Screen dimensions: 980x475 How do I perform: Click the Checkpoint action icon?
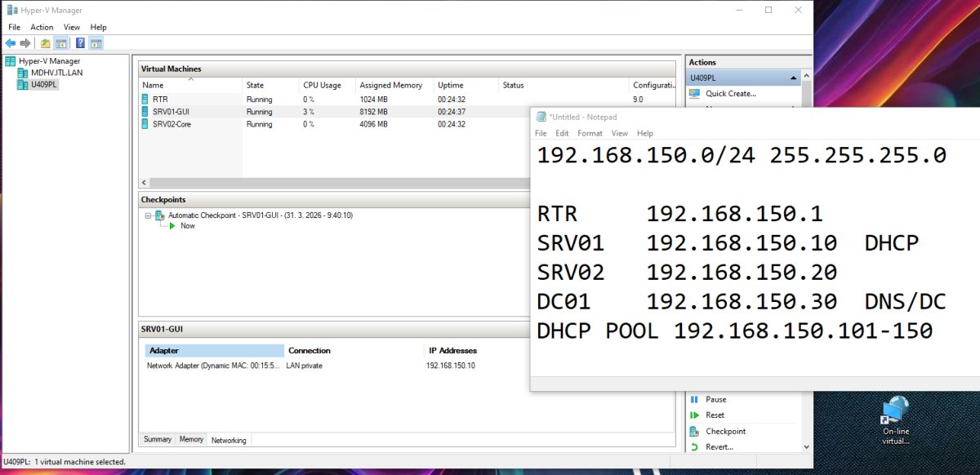(x=694, y=431)
